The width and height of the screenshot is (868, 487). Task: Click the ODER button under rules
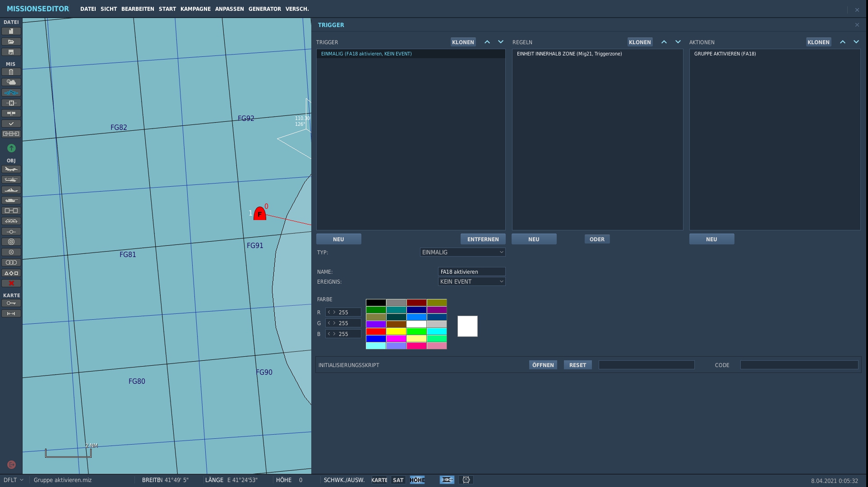[597, 239]
